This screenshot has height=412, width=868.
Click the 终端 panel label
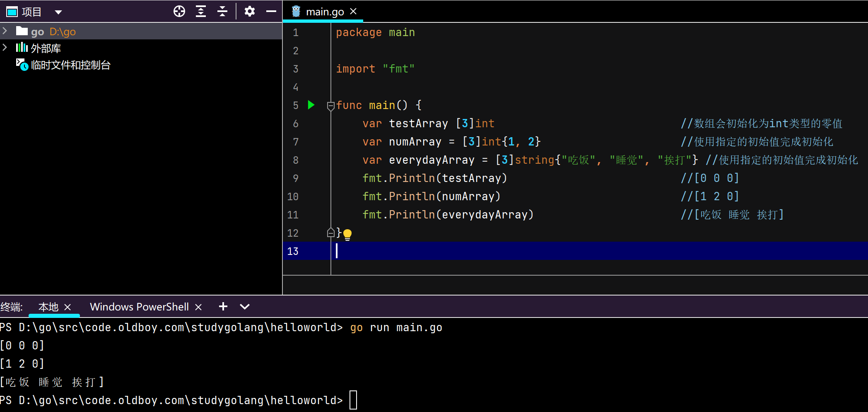11,307
